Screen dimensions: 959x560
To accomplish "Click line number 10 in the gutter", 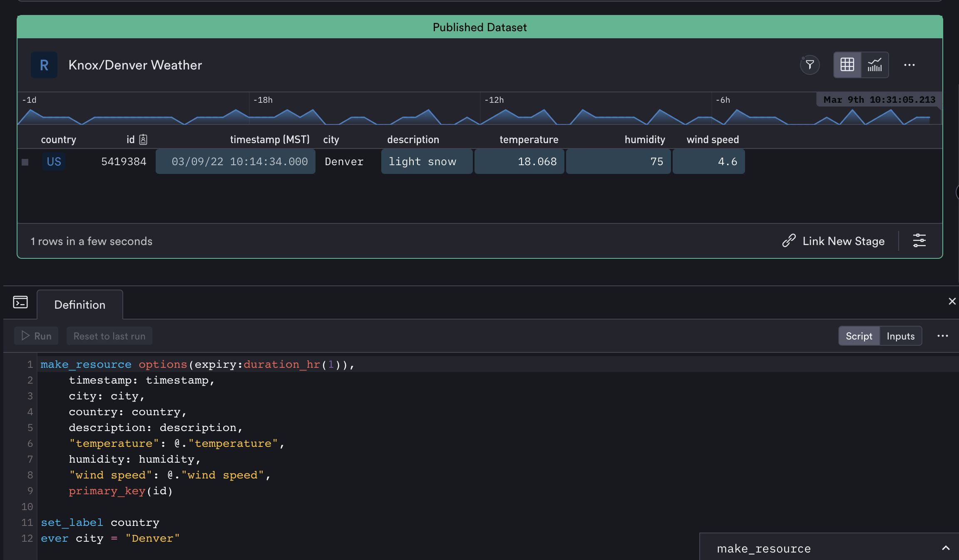I will point(27,507).
